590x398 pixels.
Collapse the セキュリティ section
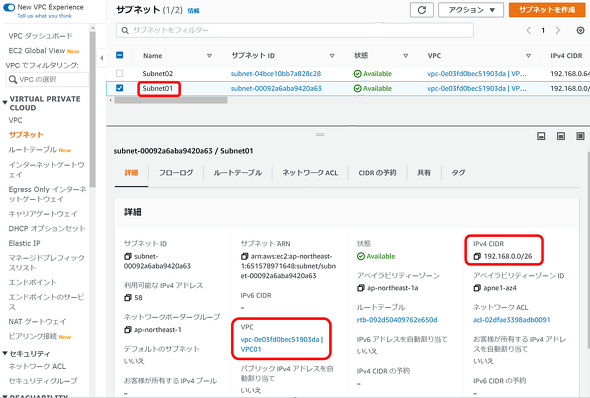pyautogui.click(x=5, y=353)
